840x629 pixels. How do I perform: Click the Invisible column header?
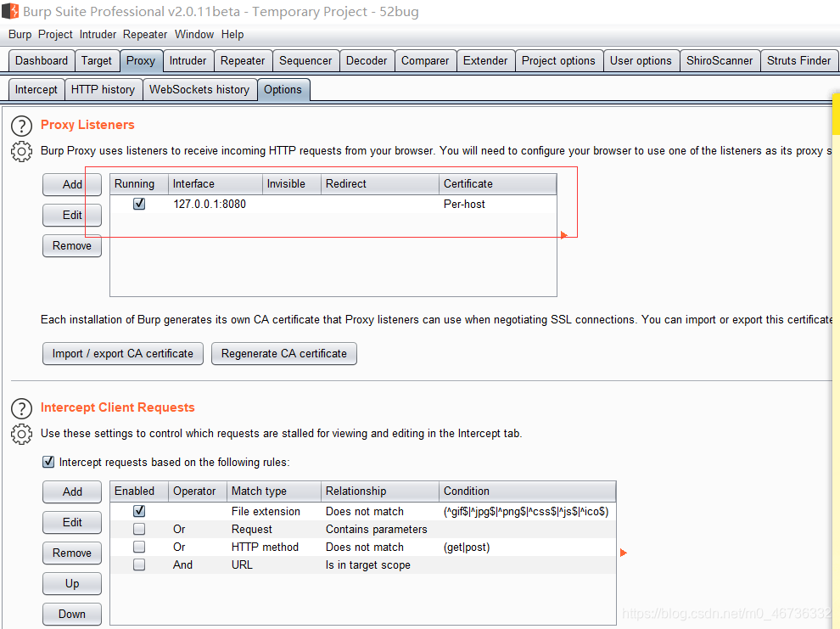(x=292, y=183)
